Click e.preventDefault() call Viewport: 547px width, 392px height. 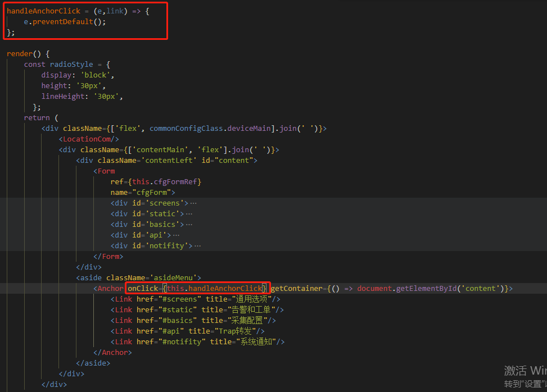(x=65, y=21)
